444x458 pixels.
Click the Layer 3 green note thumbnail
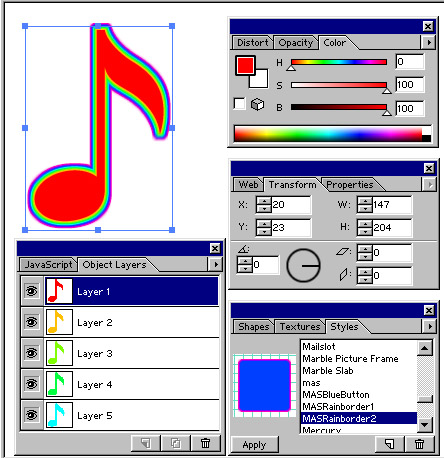pos(59,353)
